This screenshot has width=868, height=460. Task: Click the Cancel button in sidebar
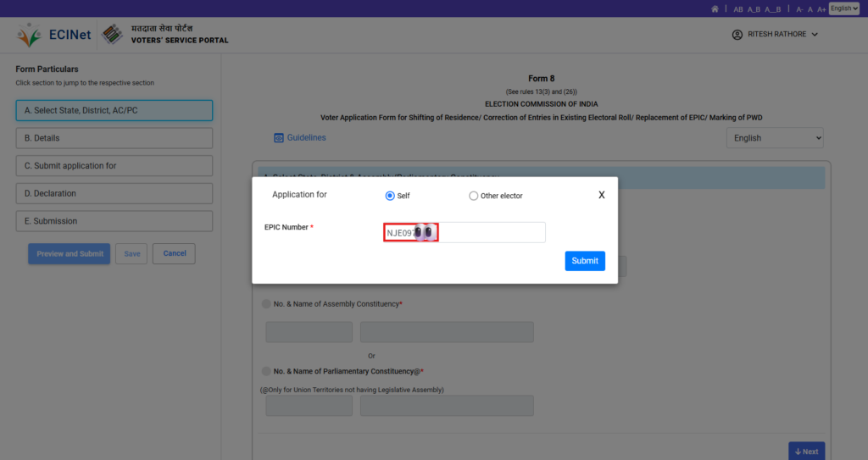[174, 253]
